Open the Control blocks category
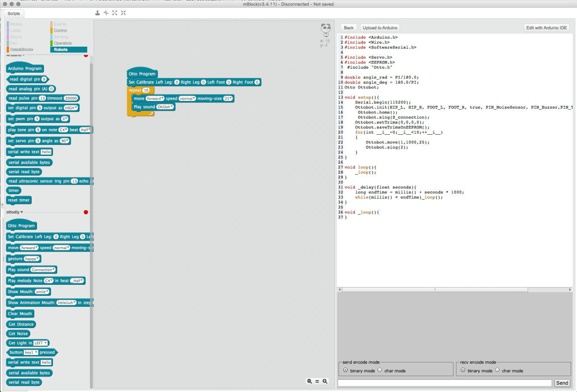Screen dimensions: 577x392 tap(60, 30)
